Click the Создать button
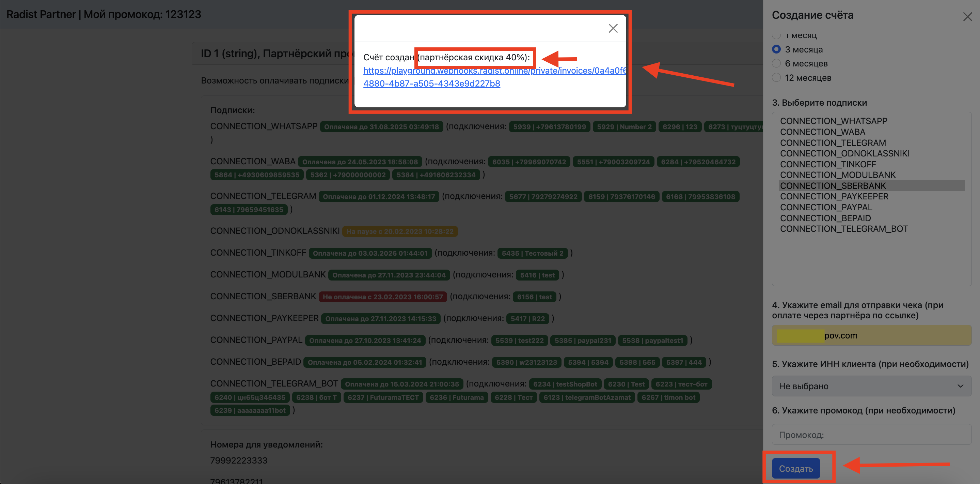This screenshot has width=980, height=484. [x=795, y=468]
